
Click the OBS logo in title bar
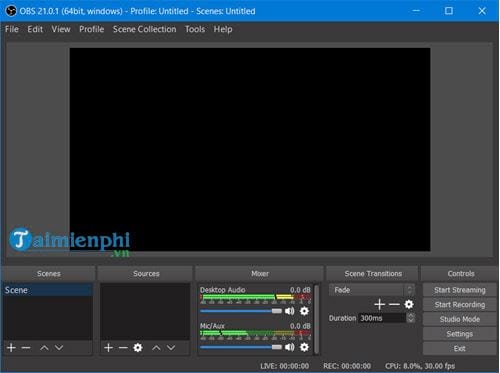point(11,11)
